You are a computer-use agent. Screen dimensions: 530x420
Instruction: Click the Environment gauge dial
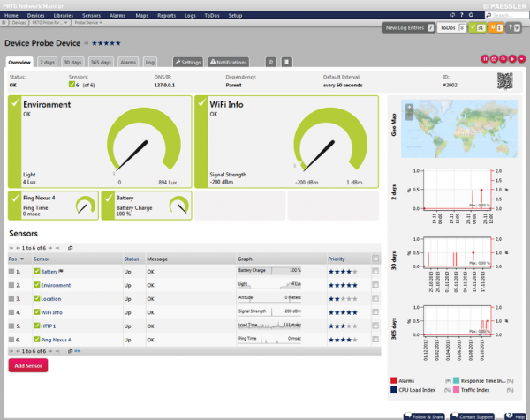coord(144,140)
